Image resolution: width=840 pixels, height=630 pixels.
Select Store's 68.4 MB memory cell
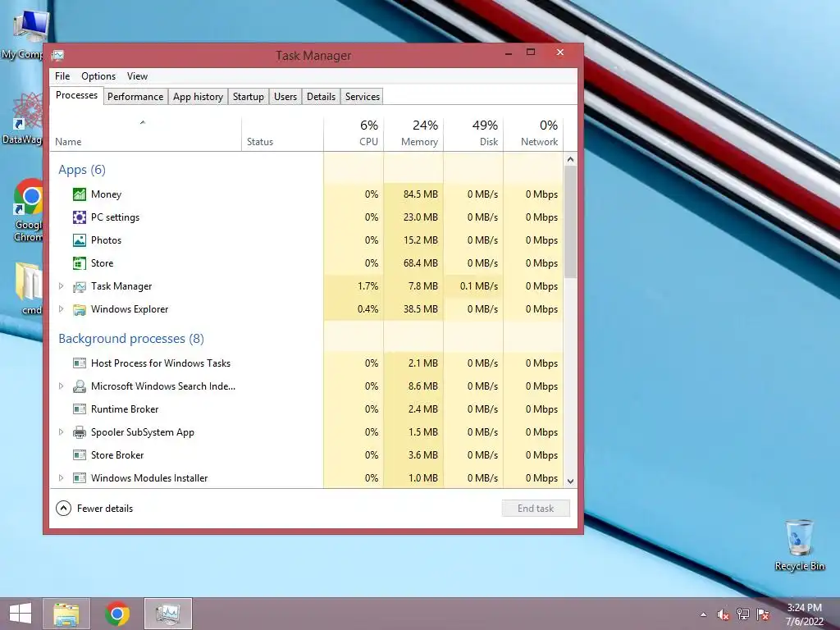point(413,263)
